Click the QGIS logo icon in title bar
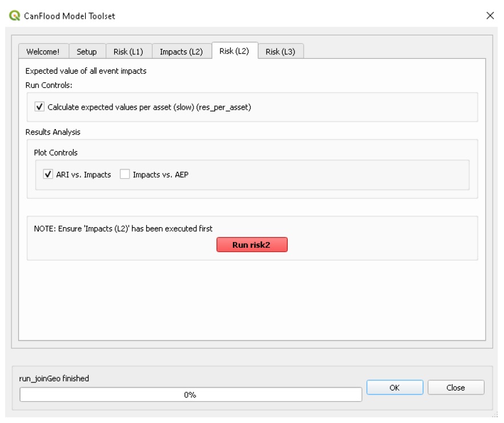Viewport: 504px width, 423px height. click(x=14, y=15)
